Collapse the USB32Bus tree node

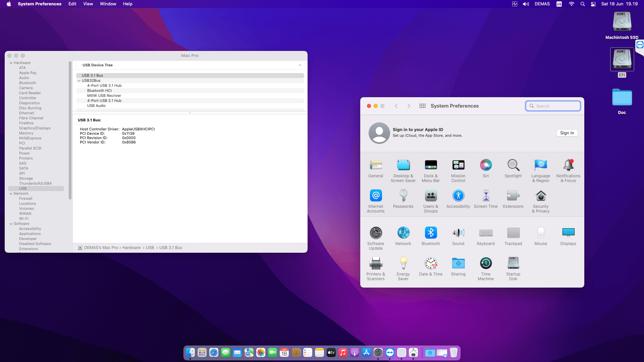(79, 81)
